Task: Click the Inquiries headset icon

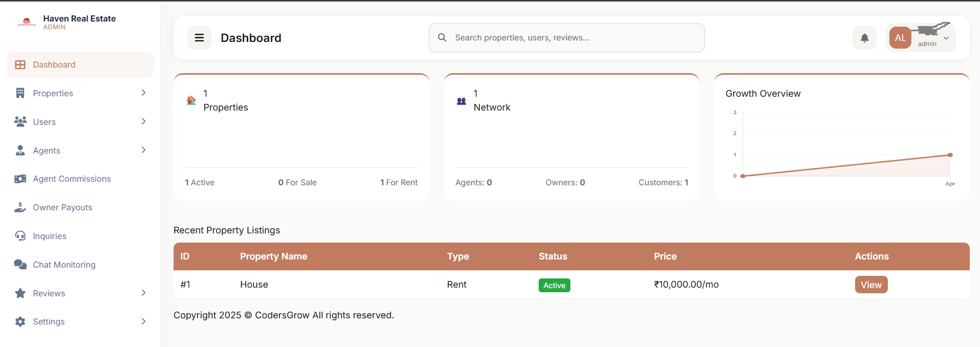Action: pyautogui.click(x=20, y=236)
